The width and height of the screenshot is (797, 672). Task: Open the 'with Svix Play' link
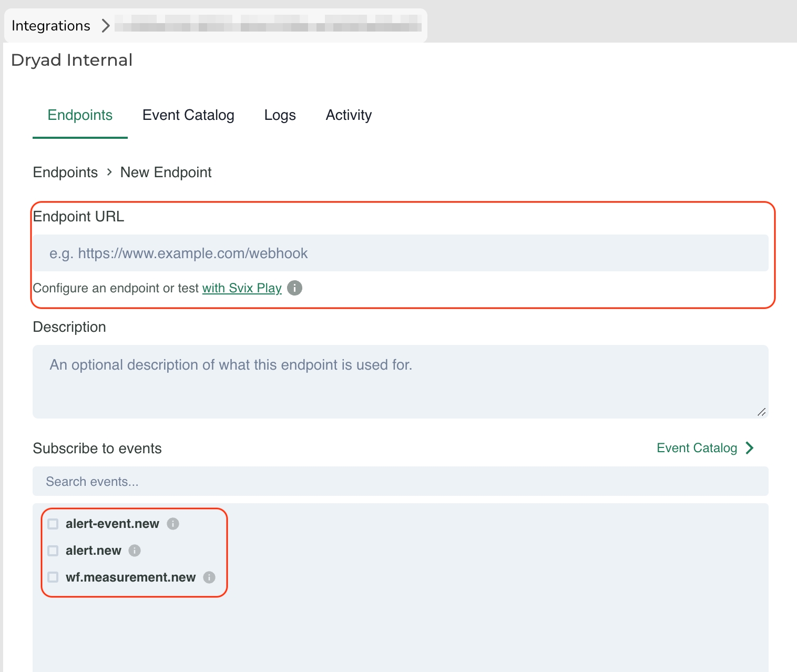click(x=242, y=288)
